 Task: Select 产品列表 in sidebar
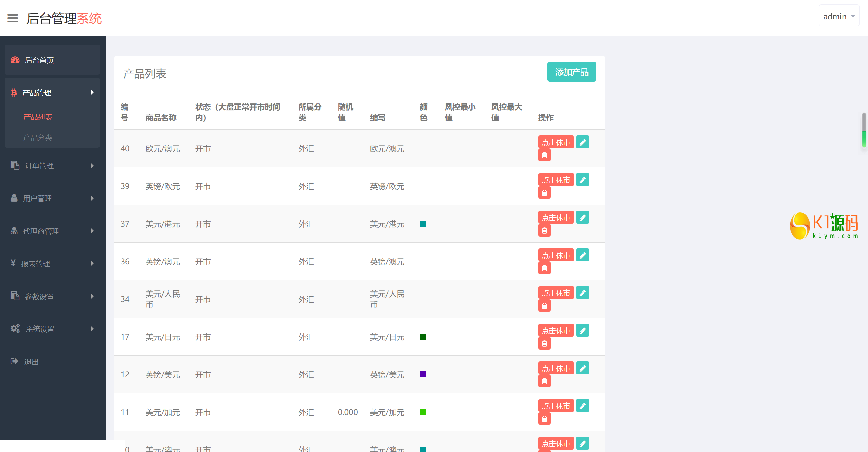coord(38,117)
